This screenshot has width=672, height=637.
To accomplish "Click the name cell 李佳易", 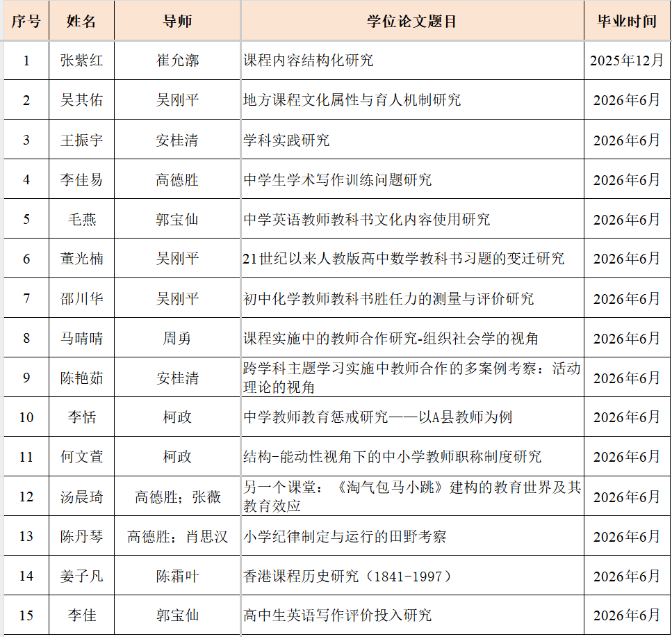I will tap(81, 179).
